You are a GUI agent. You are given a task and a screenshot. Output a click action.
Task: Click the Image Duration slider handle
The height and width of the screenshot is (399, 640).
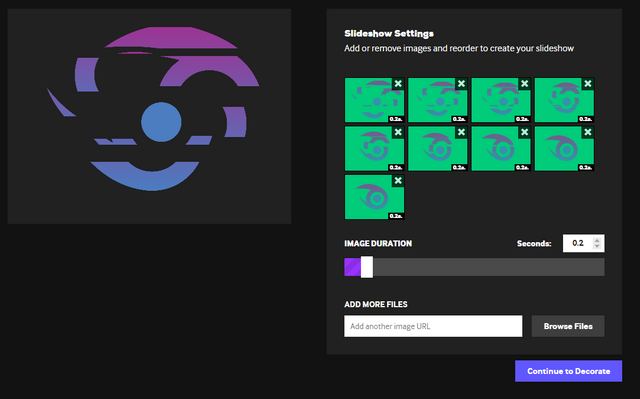(367, 267)
